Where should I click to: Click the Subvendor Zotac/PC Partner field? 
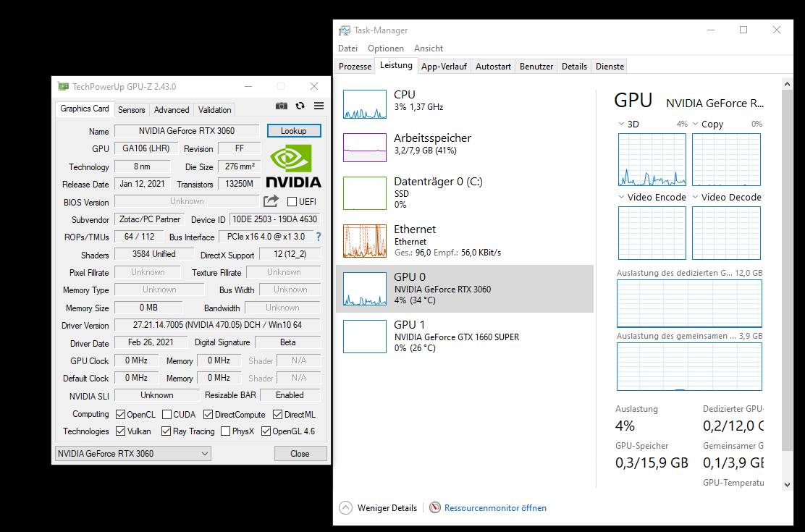coord(149,219)
